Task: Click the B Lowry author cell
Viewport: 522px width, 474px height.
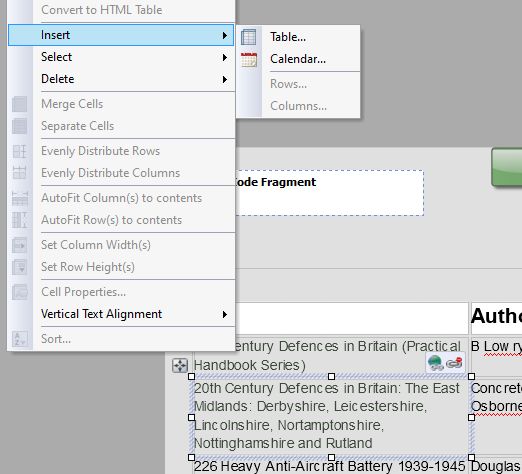Action: pyautogui.click(x=496, y=356)
